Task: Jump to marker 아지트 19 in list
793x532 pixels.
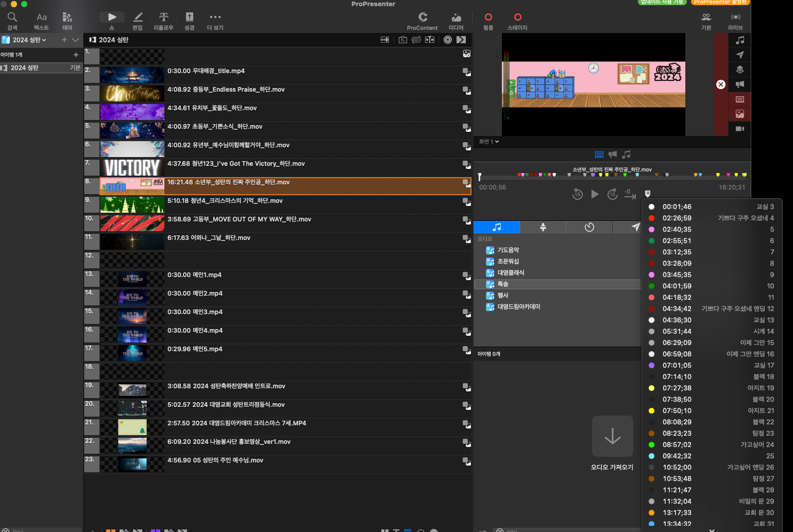Action: (x=712, y=388)
